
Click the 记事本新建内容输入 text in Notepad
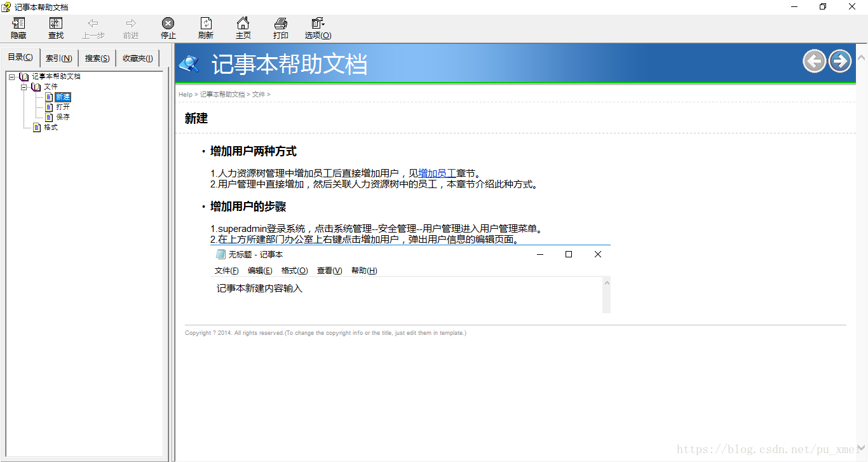click(259, 289)
